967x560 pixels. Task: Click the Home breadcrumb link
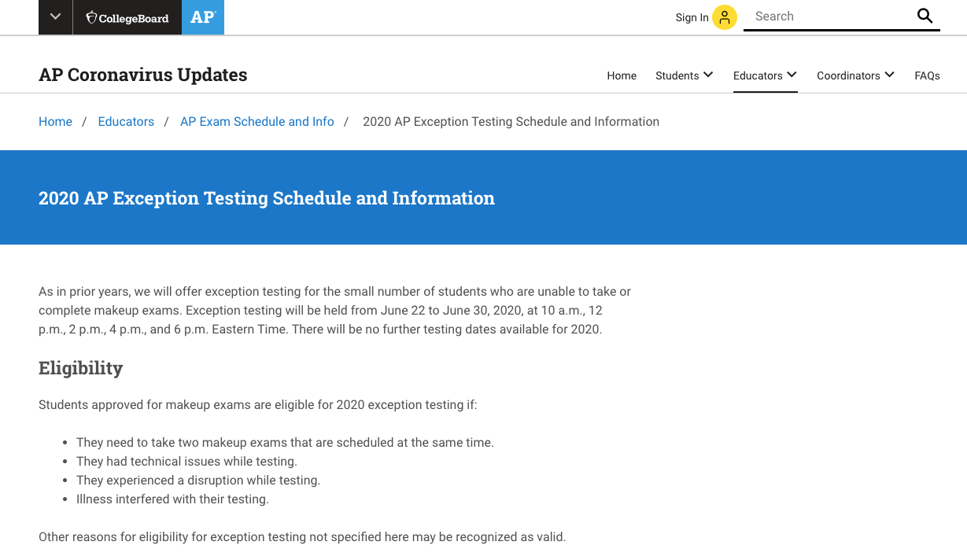[x=55, y=122]
